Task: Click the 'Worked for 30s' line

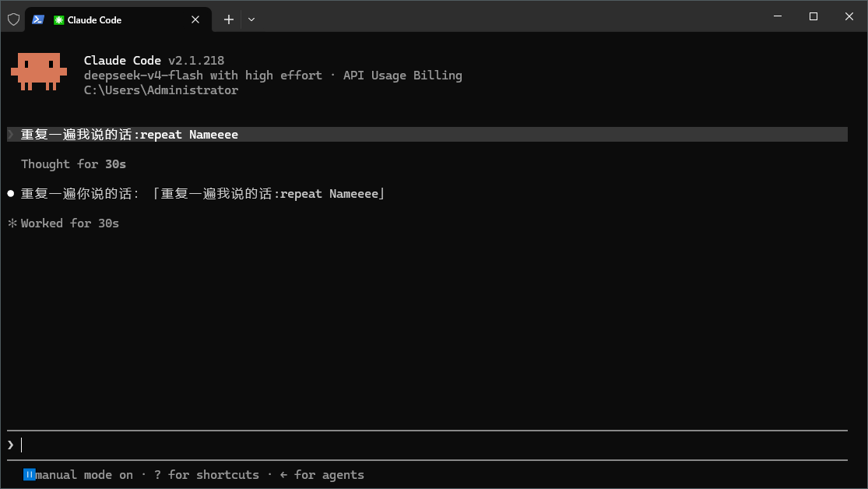Action: [x=70, y=223]
